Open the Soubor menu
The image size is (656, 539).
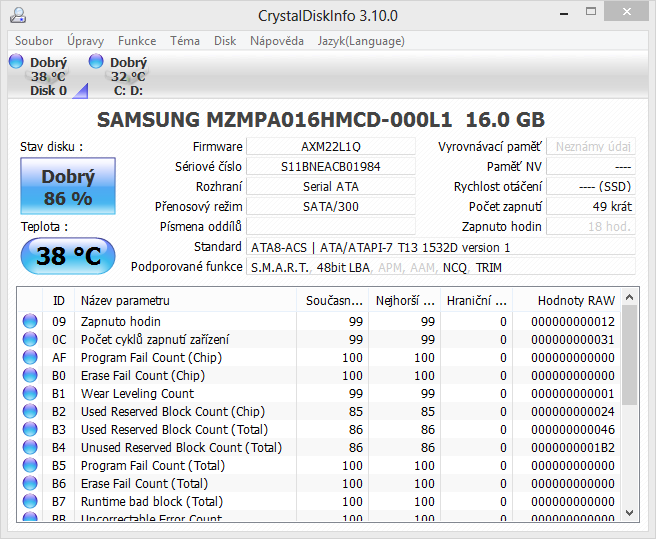tap(34, 41)
